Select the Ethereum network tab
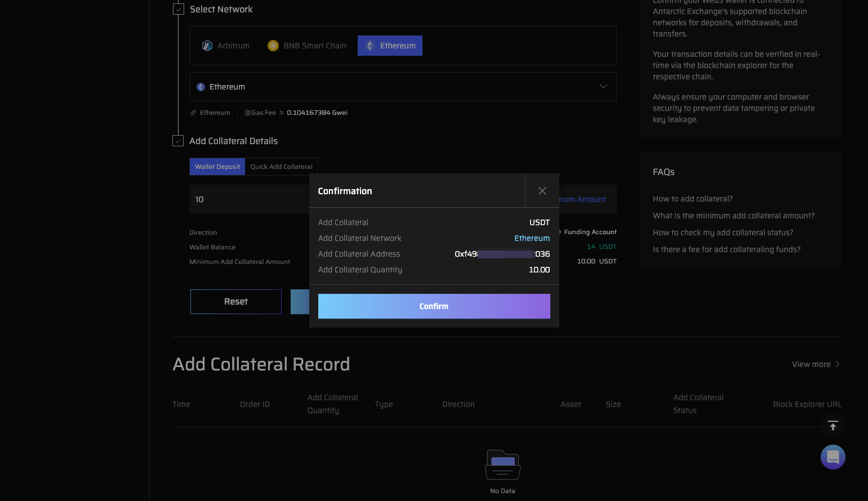Image resolution: width=868 pixels, height=501 pixels. [x=390, y=46]
